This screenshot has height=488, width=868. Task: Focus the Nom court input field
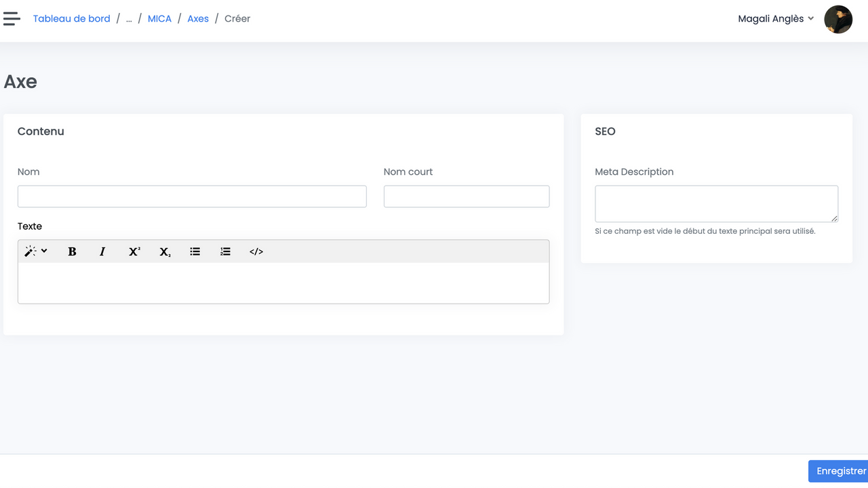pos(466,197)
